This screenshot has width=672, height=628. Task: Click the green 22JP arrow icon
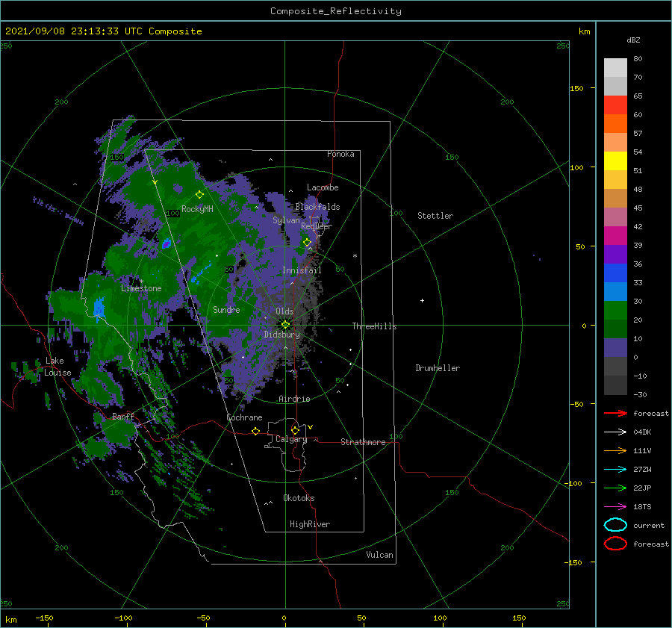(x=615, y=488)
